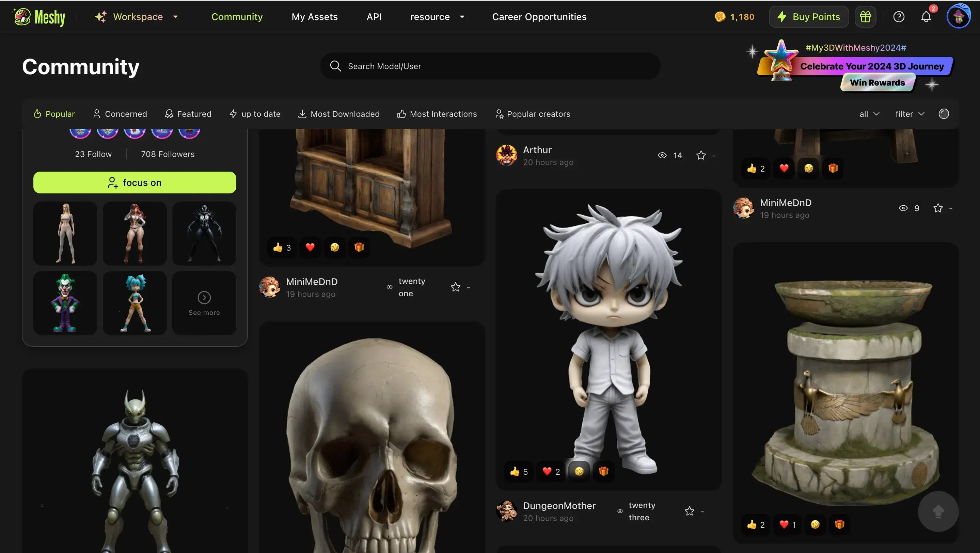Open the help question mark icon
The height and width of the screenshot is (553, 980).
(899, 16)
